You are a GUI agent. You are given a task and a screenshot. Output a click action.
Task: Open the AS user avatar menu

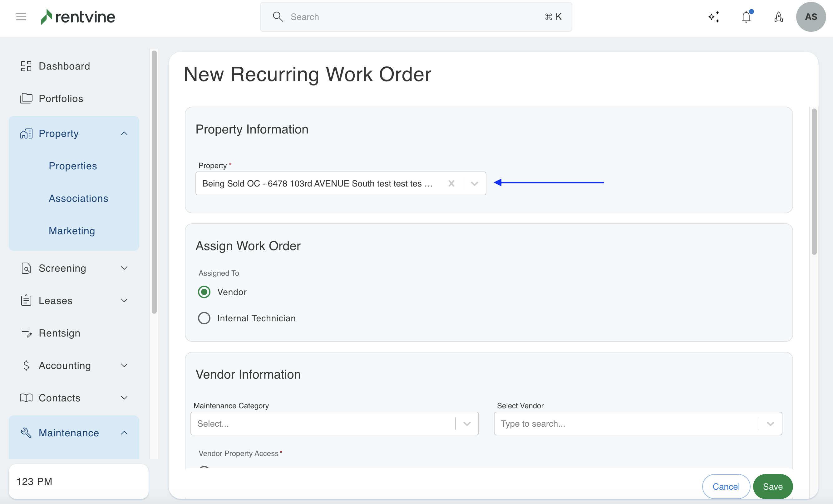coord(811,17)
